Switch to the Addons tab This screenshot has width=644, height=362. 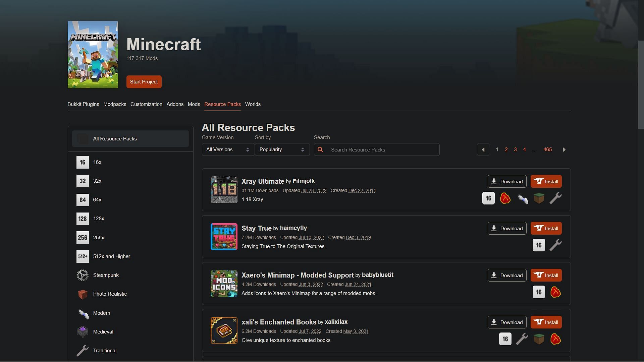click(175, 104)
